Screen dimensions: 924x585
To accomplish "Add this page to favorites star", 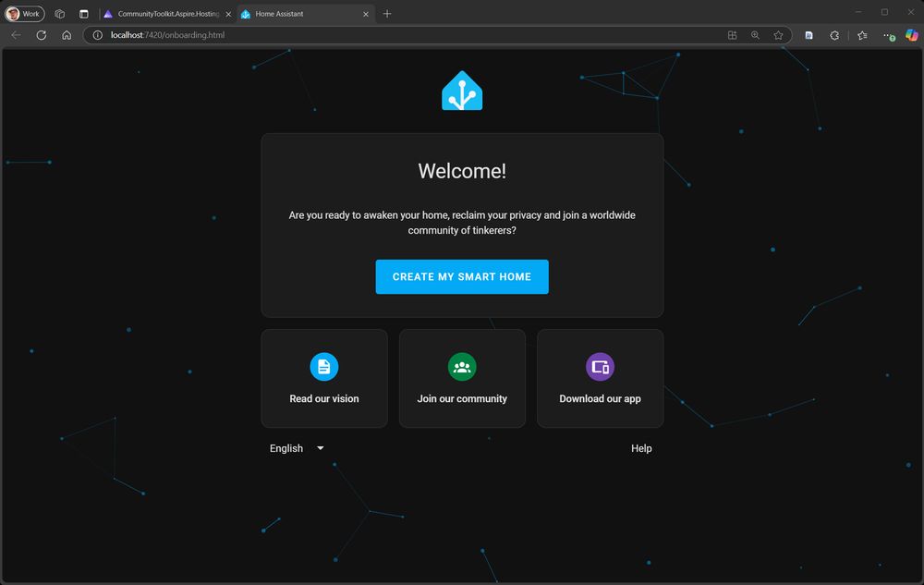I will click(x=778, y=35).
